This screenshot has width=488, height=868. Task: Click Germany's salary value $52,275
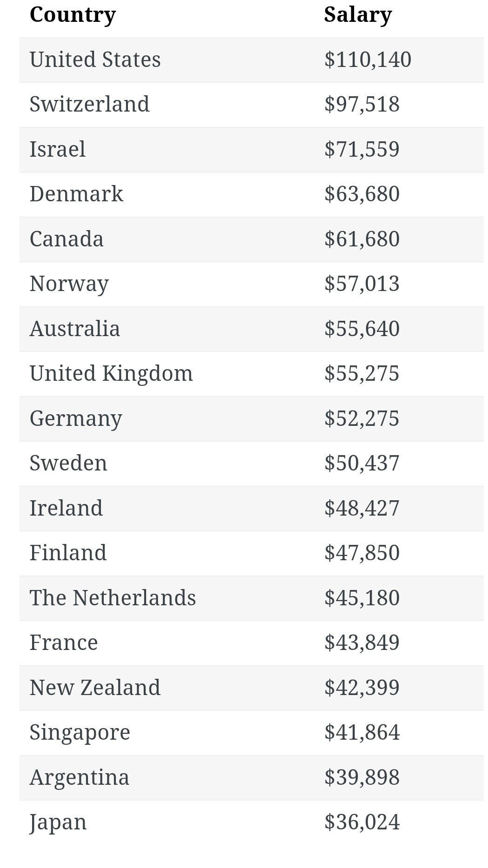(x=361, y=418)
